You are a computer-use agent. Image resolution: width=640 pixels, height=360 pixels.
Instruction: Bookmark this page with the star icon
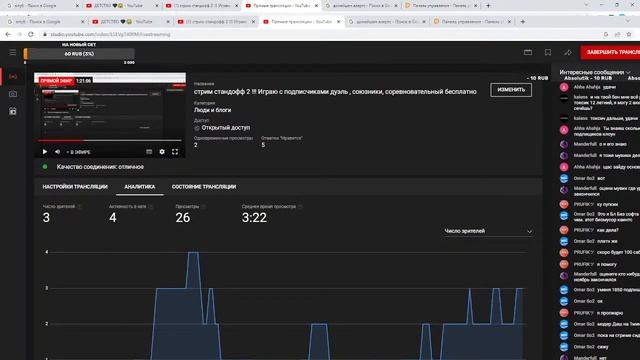point(629,35)
